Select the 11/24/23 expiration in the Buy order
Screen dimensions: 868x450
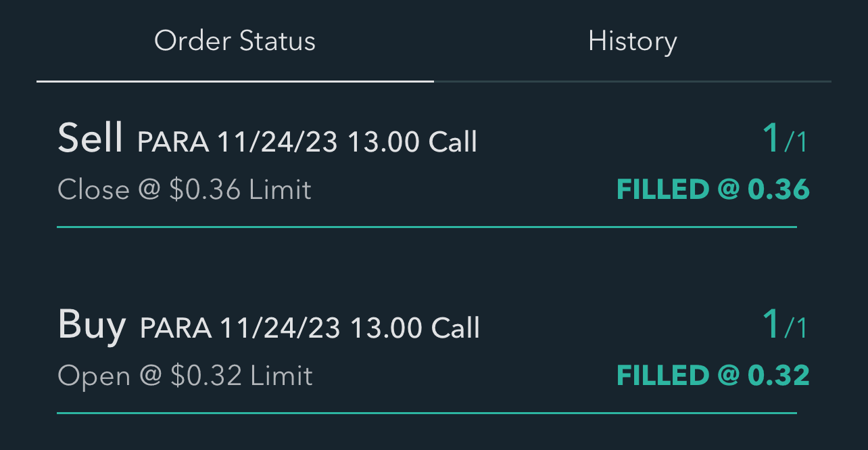[281, 328]
